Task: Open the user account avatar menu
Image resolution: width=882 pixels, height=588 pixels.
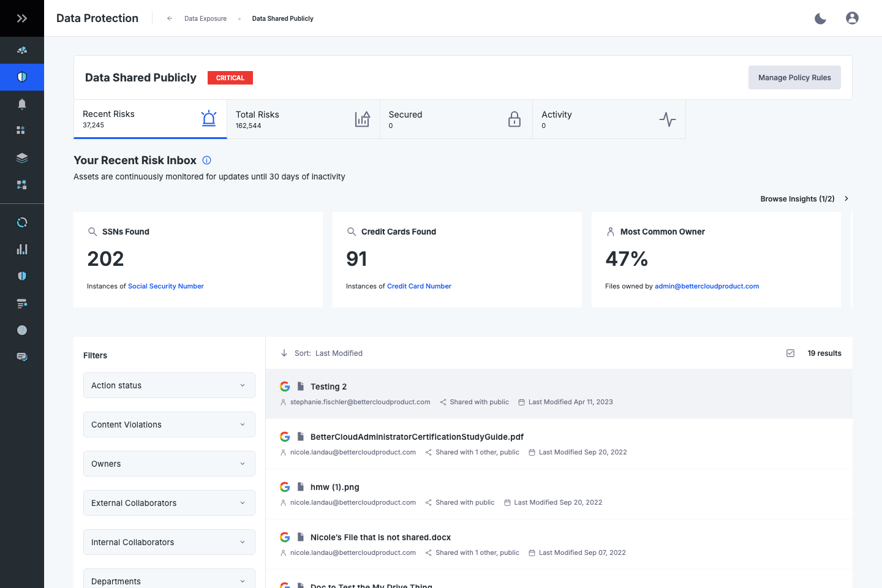Action: [x=852, y=18]
